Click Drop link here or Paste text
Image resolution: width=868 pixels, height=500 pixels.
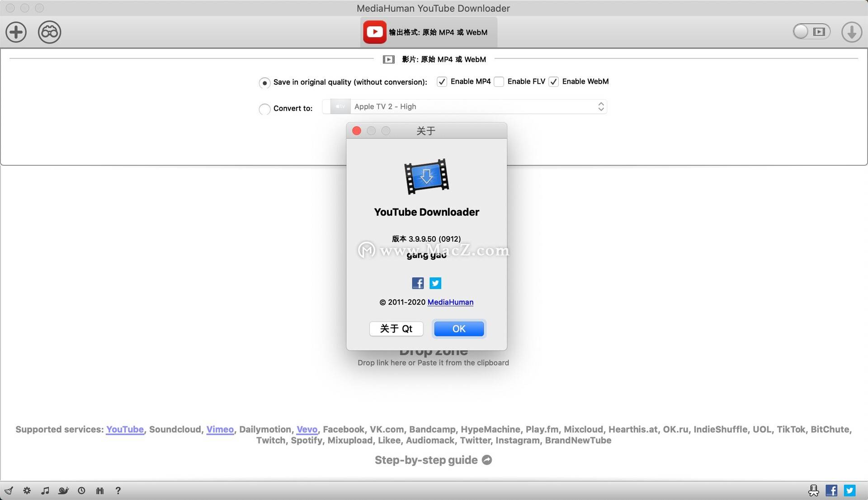(x=433, y=363)
